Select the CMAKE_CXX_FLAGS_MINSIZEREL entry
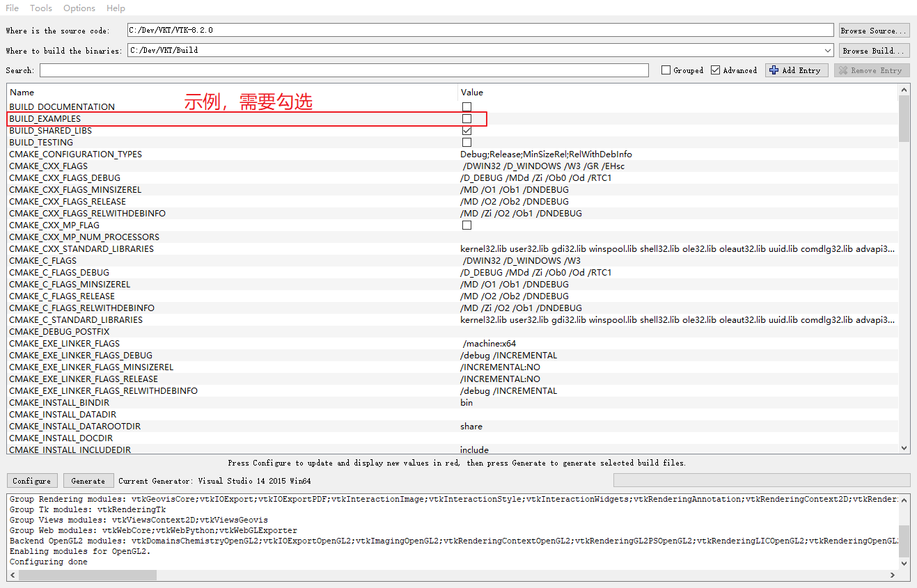The width and height of the screenshot is (917, 588). (x=75, y=189)
